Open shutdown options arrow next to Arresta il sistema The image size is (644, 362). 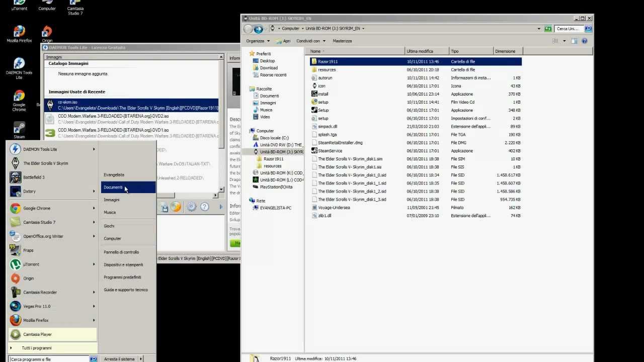(x=141, y=359)
